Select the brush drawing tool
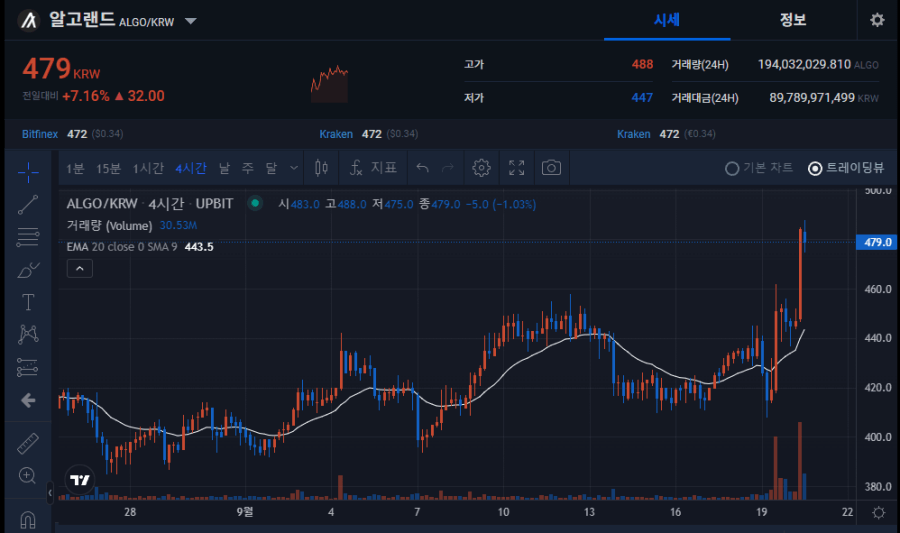The width and height of the screenshot is (900, 533). click(28, 270)
